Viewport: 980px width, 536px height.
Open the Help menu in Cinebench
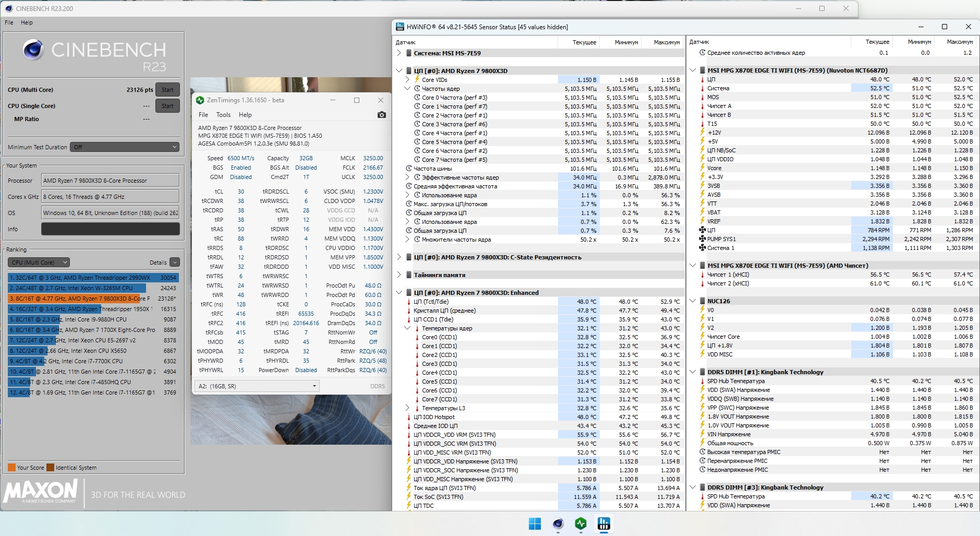(x=27, y=22)
